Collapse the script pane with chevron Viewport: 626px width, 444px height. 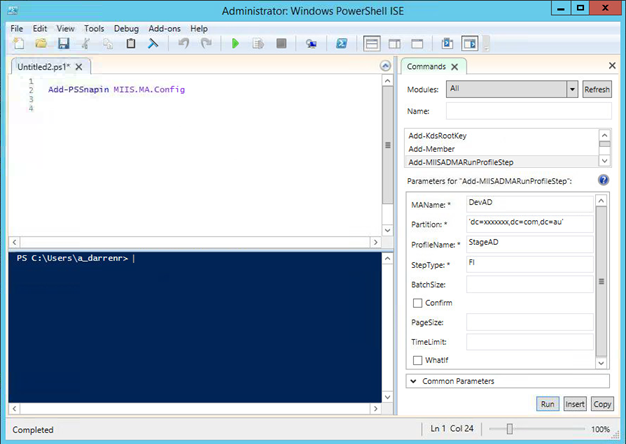[x=386, y=66]
